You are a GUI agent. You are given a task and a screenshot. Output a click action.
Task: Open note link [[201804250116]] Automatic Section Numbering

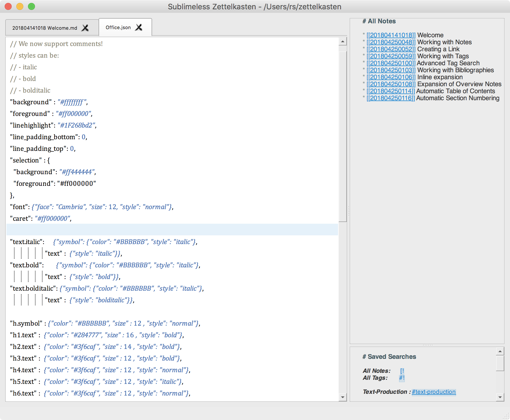coord(391,98)
